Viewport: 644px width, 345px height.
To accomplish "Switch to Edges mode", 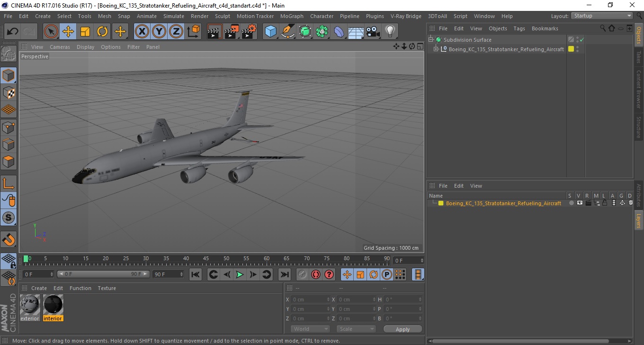I will coord(9,144).
